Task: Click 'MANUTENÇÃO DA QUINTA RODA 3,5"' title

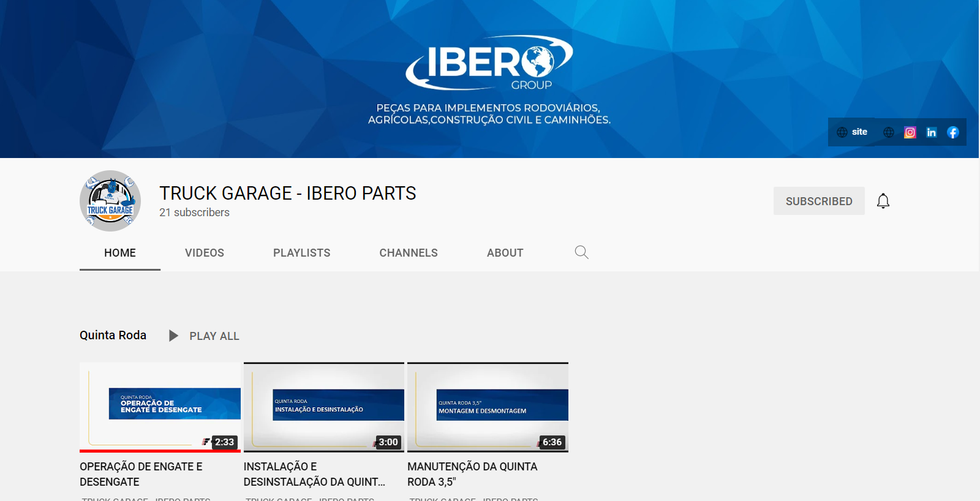Action: [x=472, y=474]
